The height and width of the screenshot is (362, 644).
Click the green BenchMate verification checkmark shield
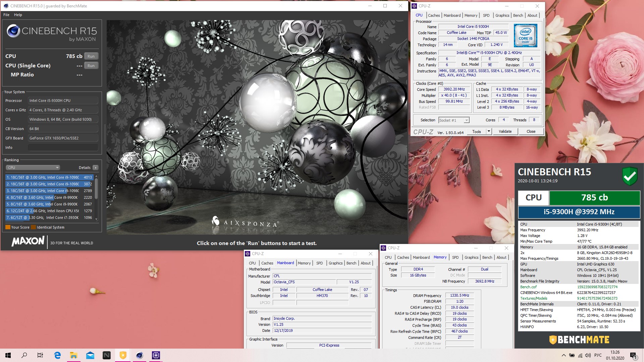click(x=630, y=176)
